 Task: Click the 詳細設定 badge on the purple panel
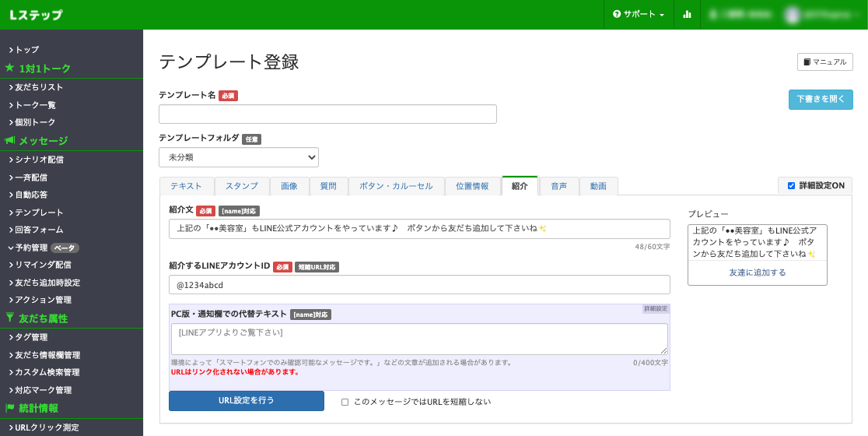[x=656, y=308]
